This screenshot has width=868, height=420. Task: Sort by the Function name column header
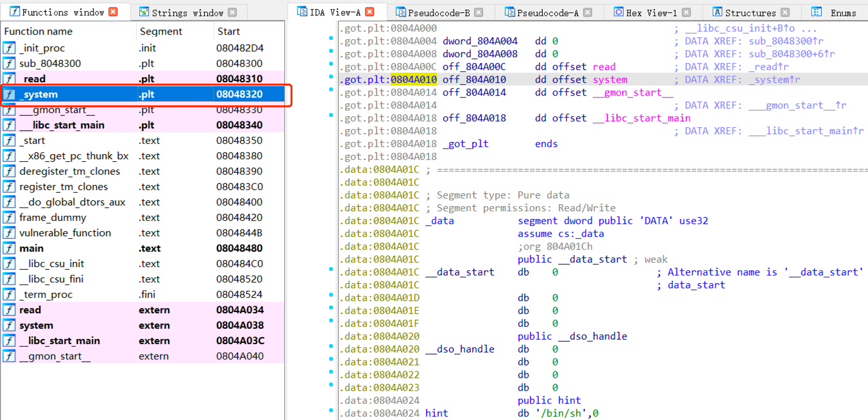38,31
